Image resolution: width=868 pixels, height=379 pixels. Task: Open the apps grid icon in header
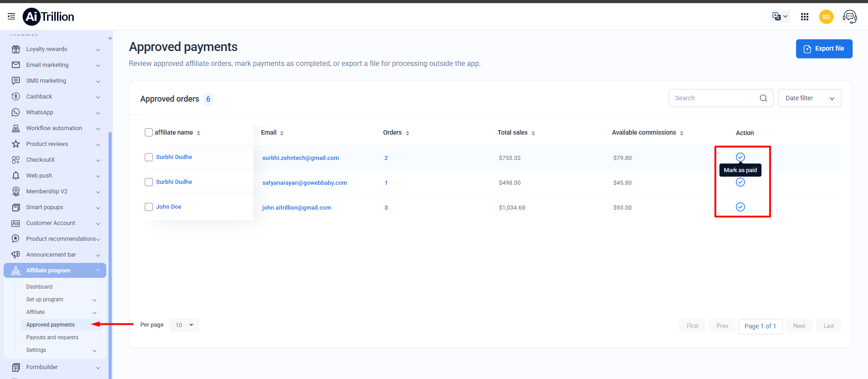(x=804, y=17)
